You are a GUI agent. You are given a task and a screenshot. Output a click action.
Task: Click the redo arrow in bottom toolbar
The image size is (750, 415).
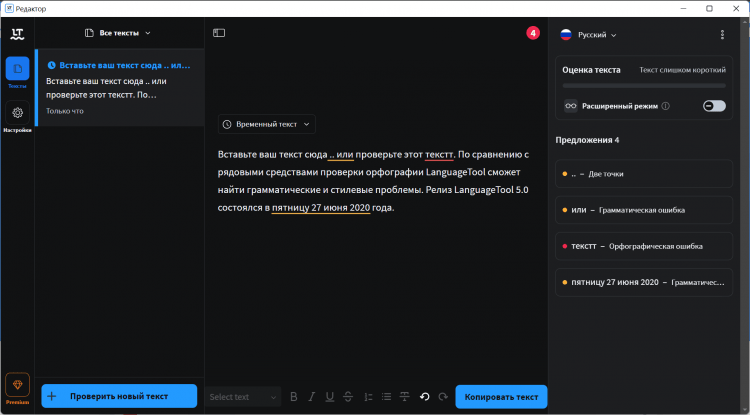point(441,397)
